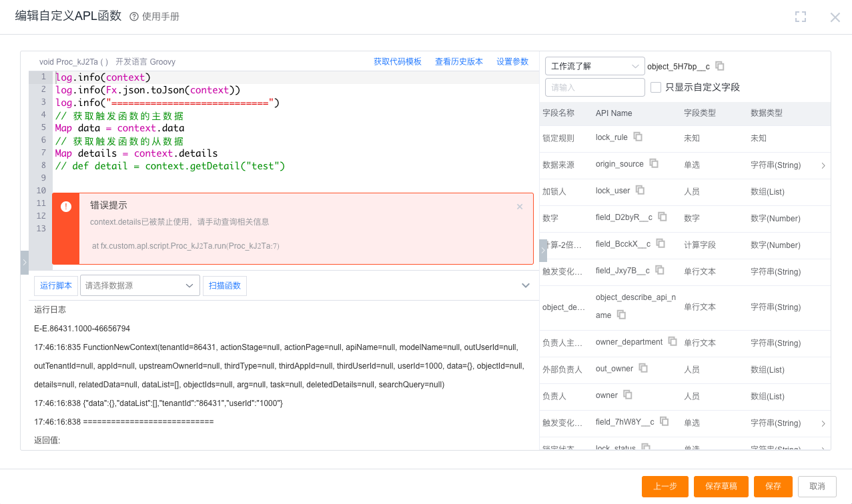852x504 pixels.
Task: Open the 使用手册 user manual
Action: pos(155,17)
